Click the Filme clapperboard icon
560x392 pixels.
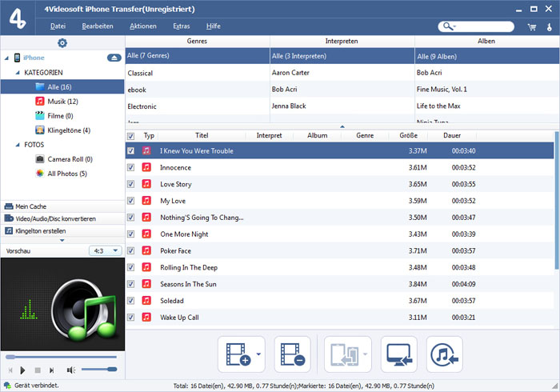40,116
